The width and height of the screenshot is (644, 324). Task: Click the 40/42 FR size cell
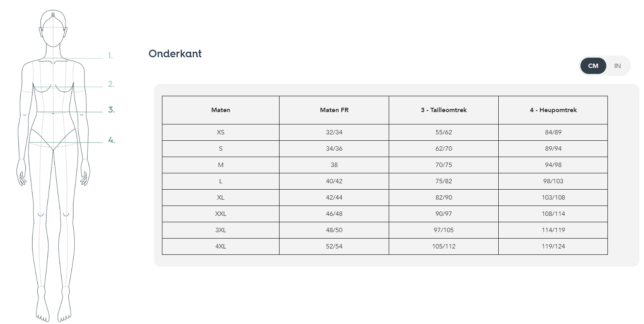tap(334, 181)
